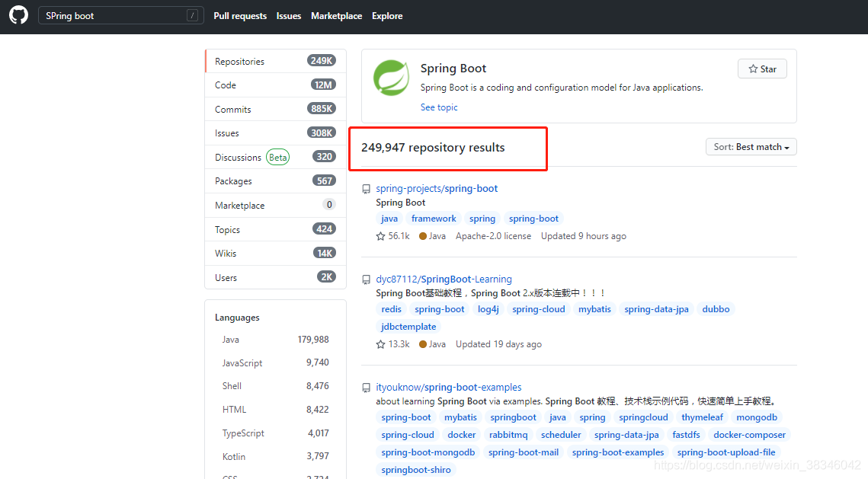868x479 pixels.
Task: Select the Commits results filter
Action: (x=276, y=109)
